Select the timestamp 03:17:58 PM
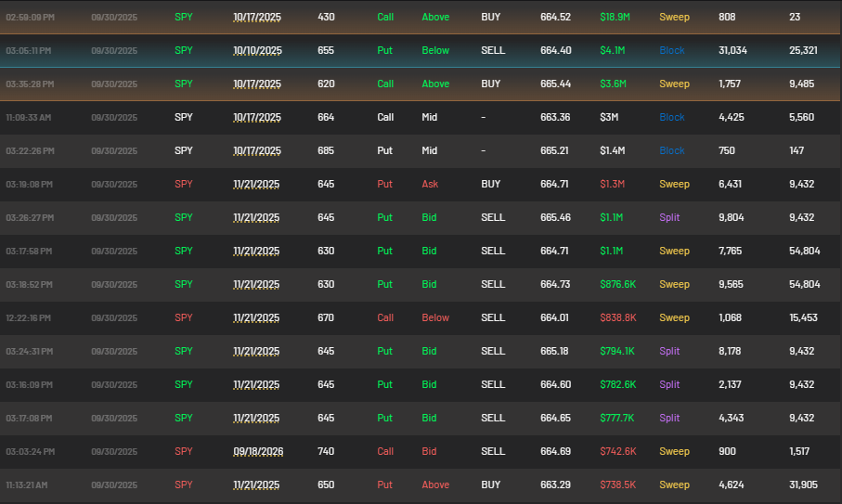842x504 pixels. pyautogui.click(x=29, y=251)
